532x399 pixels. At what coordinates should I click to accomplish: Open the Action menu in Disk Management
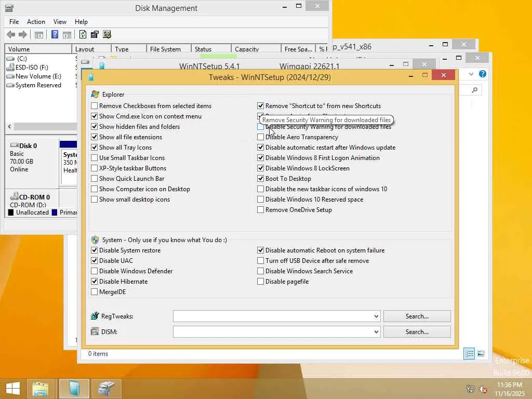click(36, 22)
